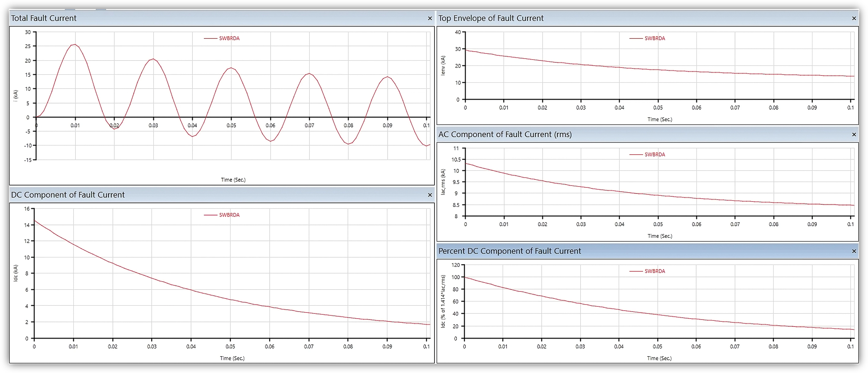
Task: Select the Top Envelope of Fault Current title bar
Action: (647, 18)
